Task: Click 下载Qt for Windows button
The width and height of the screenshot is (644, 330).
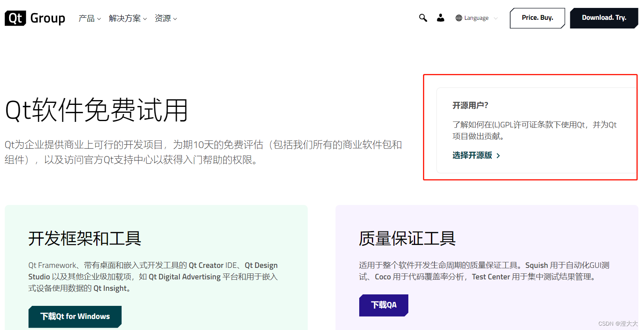Action: [x=75, y=317]
